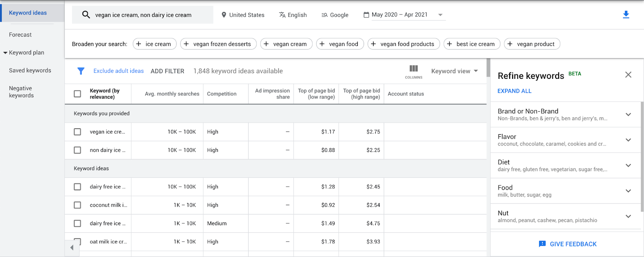Click the Ad impression share column header

[x=272, y=94]
